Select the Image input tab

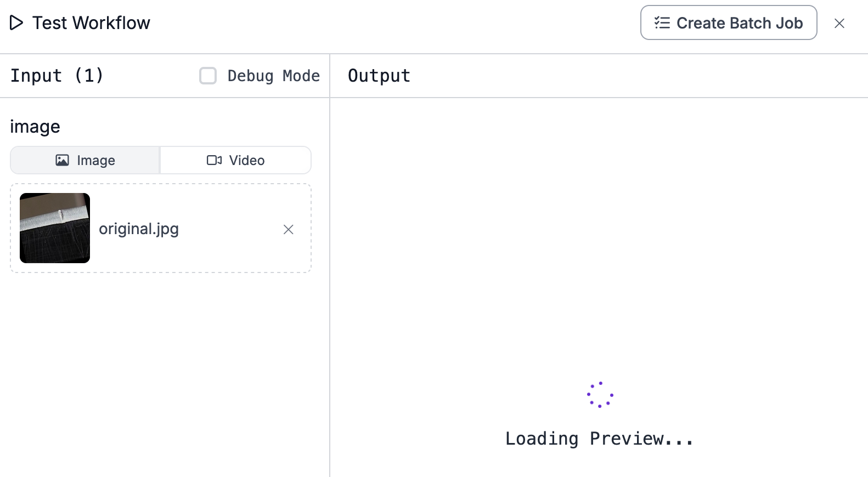click(x=85, y=160)
